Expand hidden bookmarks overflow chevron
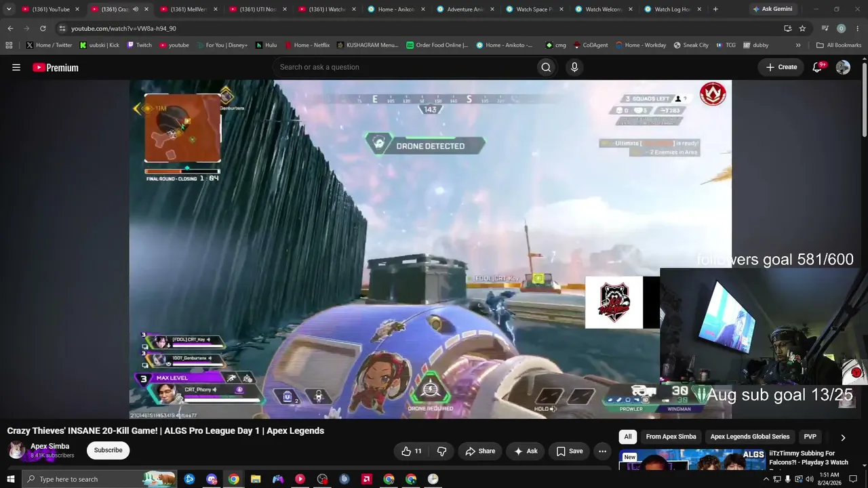 tap(798, 45)
